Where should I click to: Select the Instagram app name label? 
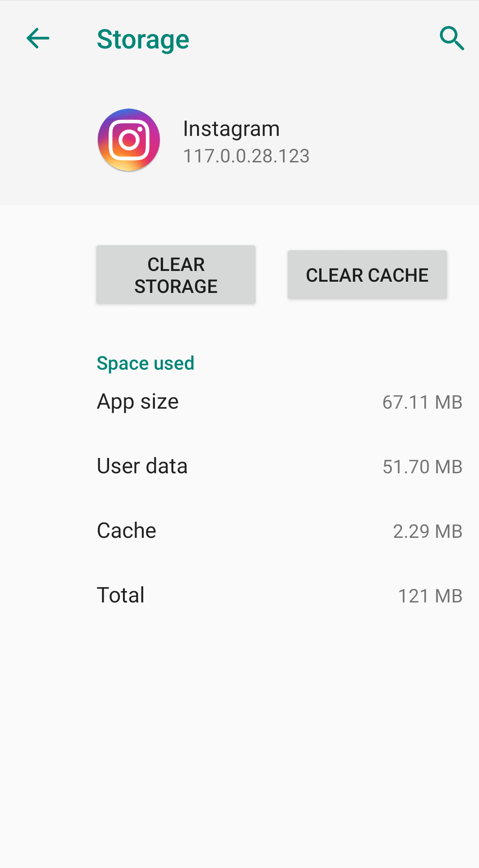(231, 128)
